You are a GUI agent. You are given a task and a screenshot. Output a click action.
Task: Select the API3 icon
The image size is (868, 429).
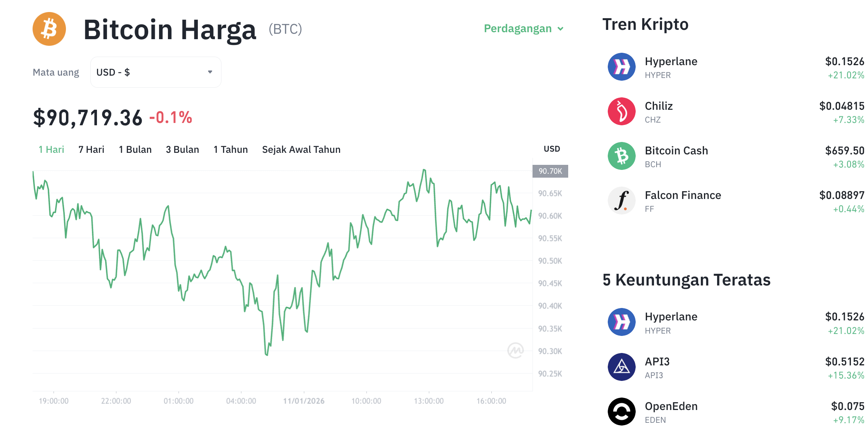tap(621, 367)
